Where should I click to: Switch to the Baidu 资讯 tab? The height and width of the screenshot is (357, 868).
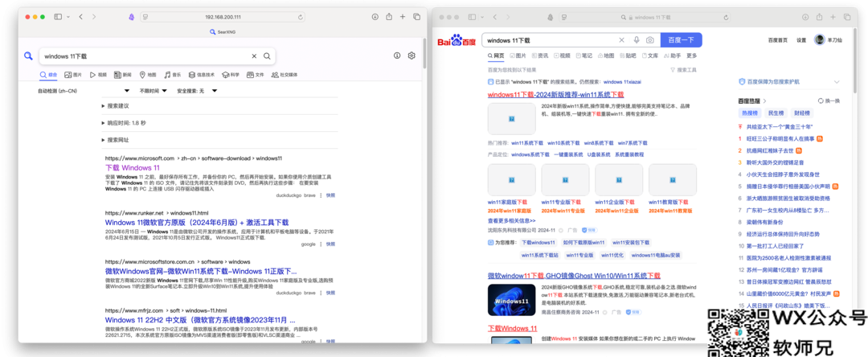point(540,56)
